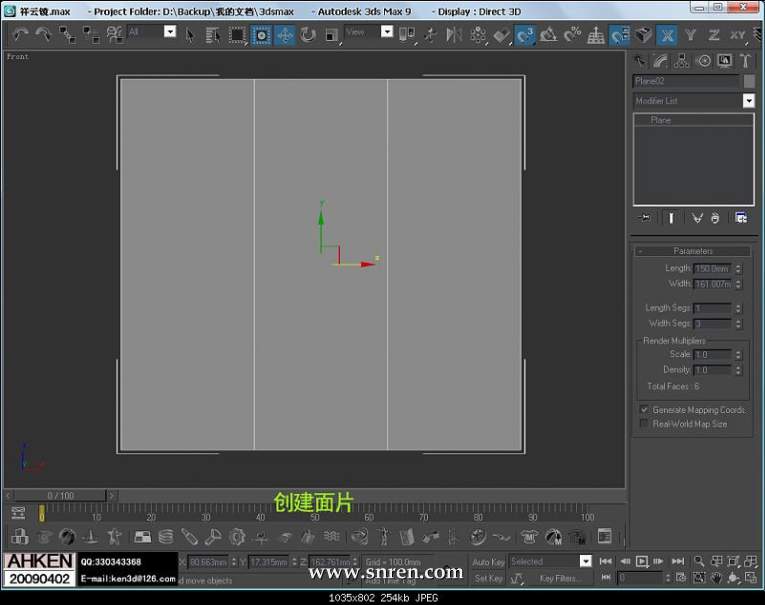Click the Auto Key button

coord(488,562)
